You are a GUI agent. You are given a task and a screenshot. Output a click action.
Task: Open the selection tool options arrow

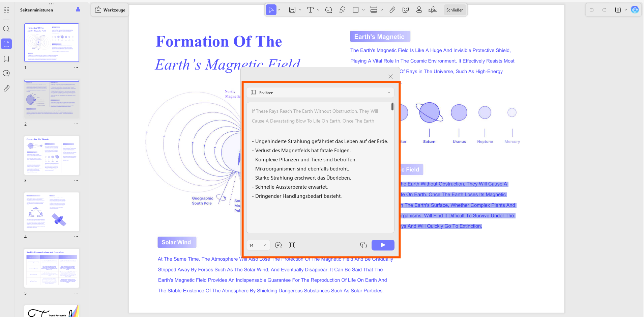coord(279,10)
